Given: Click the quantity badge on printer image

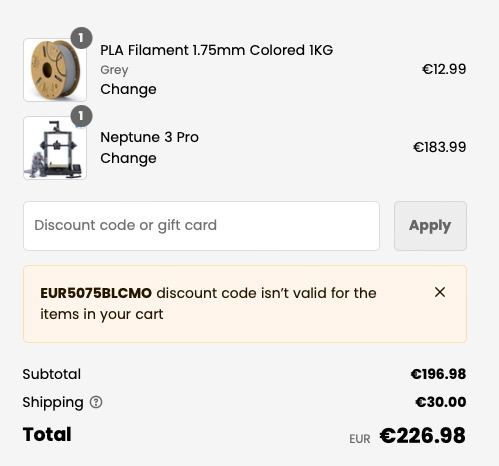Looking at the screenshot, I should point(81,116).
